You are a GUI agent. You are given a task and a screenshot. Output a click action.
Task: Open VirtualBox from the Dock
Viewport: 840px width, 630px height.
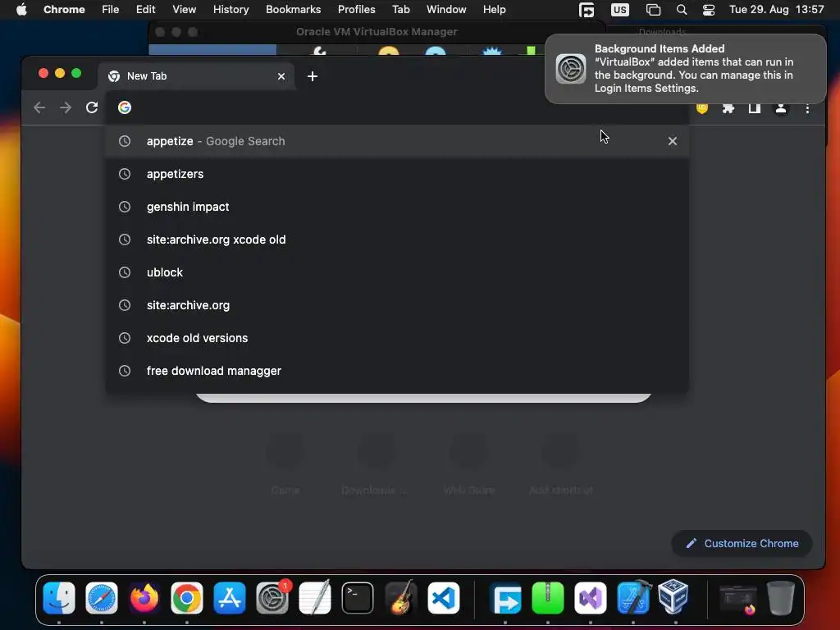pos(674,597)
